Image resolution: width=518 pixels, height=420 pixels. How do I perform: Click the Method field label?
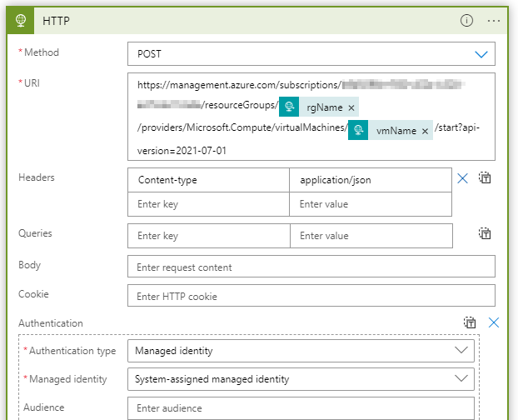click(x=42, y=52)
